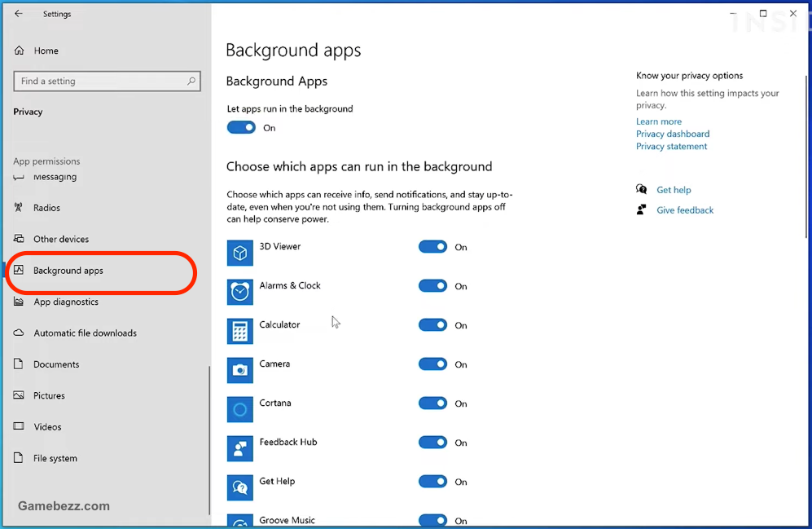Click the 3D Viewer app name
812x529 pixels.
point(279,246)
